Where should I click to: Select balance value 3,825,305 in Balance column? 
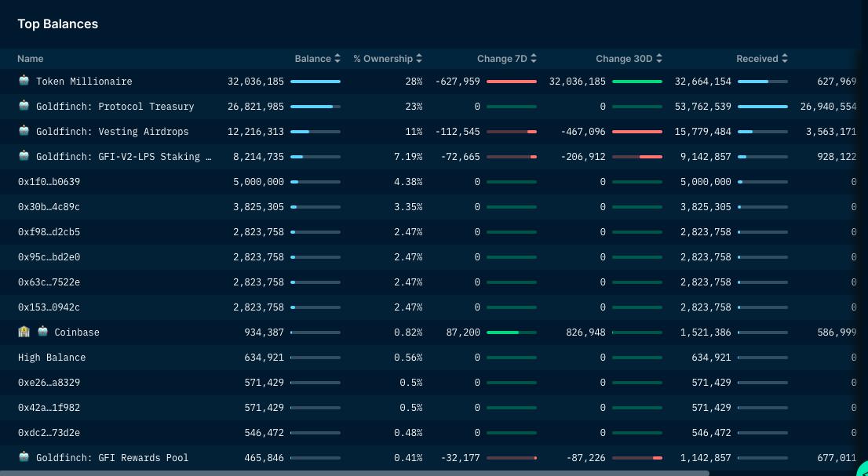pyautogui.click(x=258, y=207)
